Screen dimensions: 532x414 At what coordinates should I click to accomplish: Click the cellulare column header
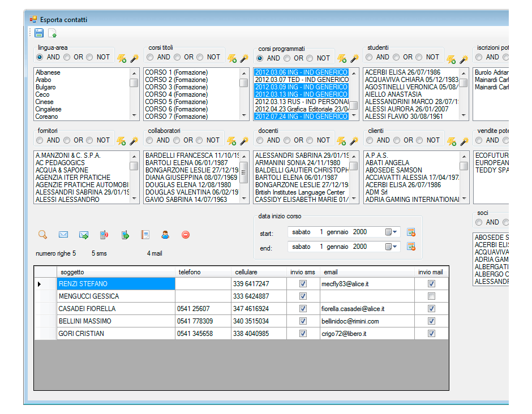point(259,272)
